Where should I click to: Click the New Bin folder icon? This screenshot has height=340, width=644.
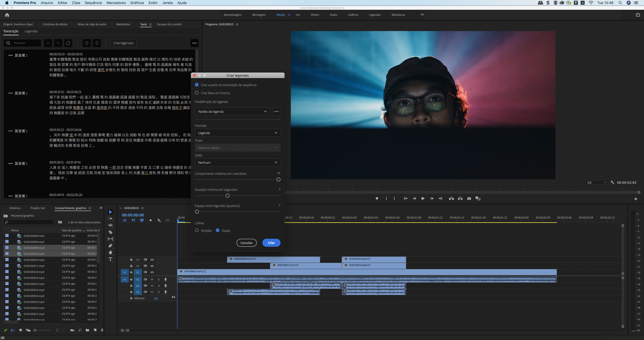pos(87,330)
